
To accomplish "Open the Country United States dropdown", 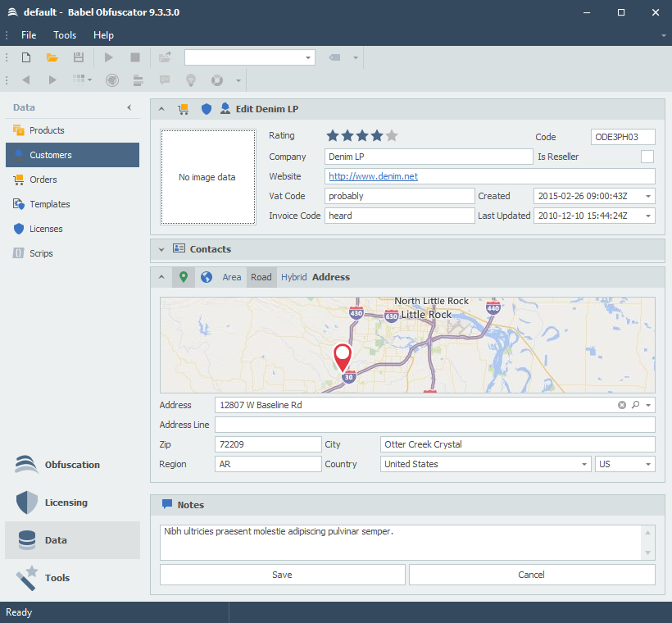I will pos(583,464).
